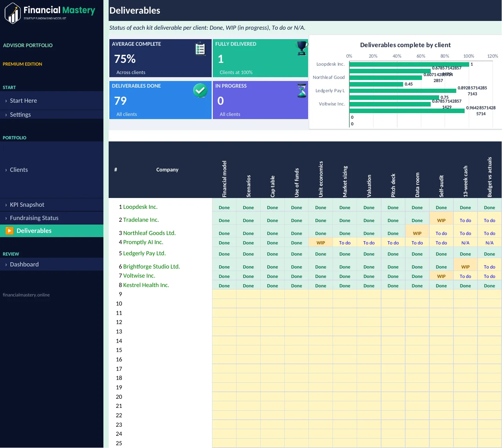The image size is (502, 448).
Task: Open the Fundraising Status sheet
Action: [x=52, y=218]
